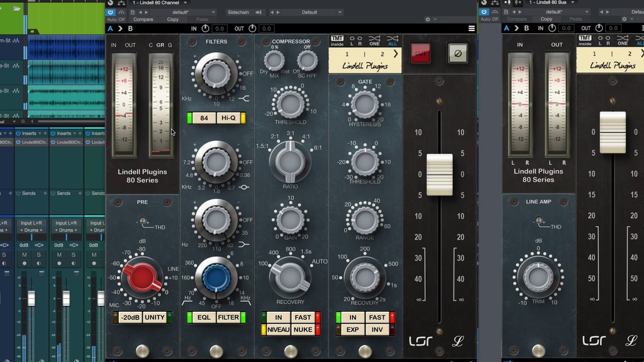644x362 pixels.
Task: Select TMT ONE mode in Channel plugin
Action: click(374, 41)
